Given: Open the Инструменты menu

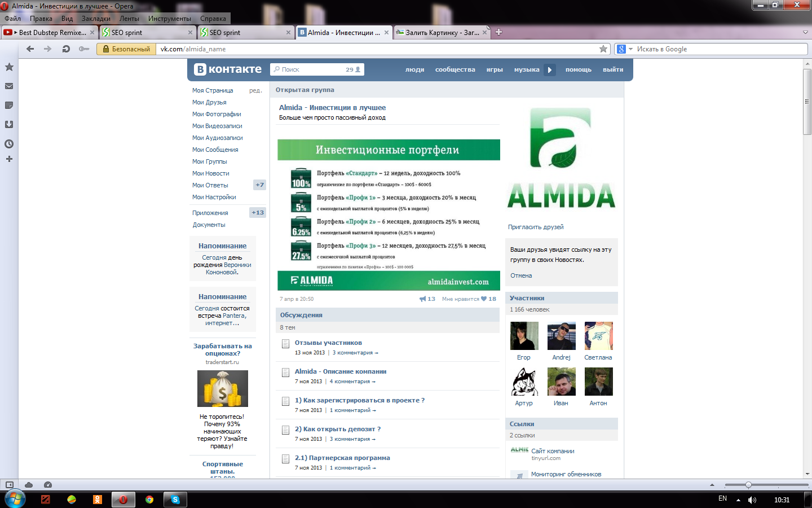Looking at the screenshot, I should click(x=170, y=19).
